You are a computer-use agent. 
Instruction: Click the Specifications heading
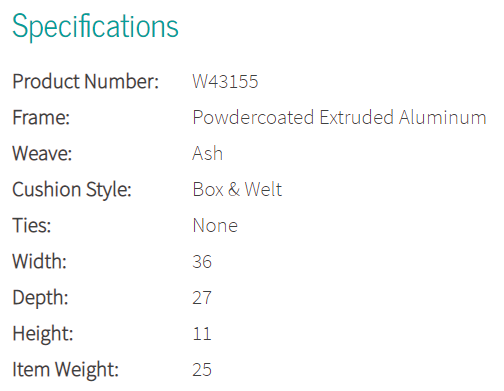(x=95, y=27)
